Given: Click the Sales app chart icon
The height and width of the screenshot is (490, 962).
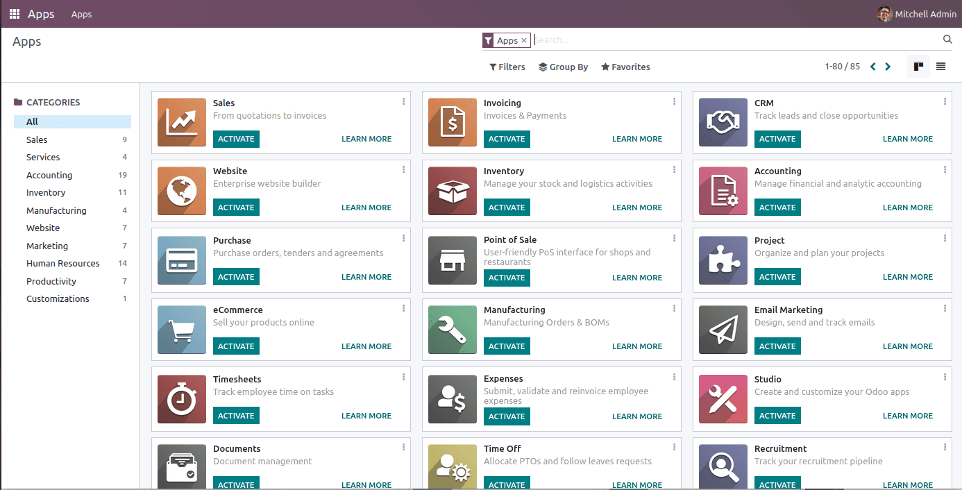Looking at the screenshot, I should point(182,123).
